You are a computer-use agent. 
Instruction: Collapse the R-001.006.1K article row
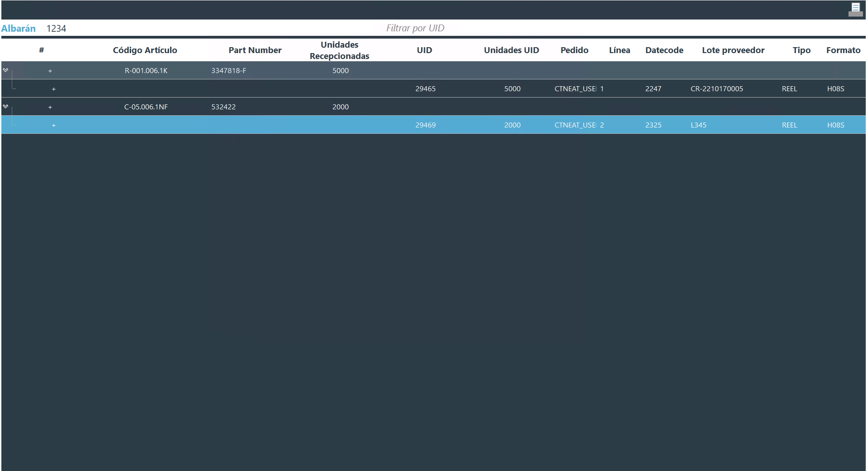[x=5, y=70]
